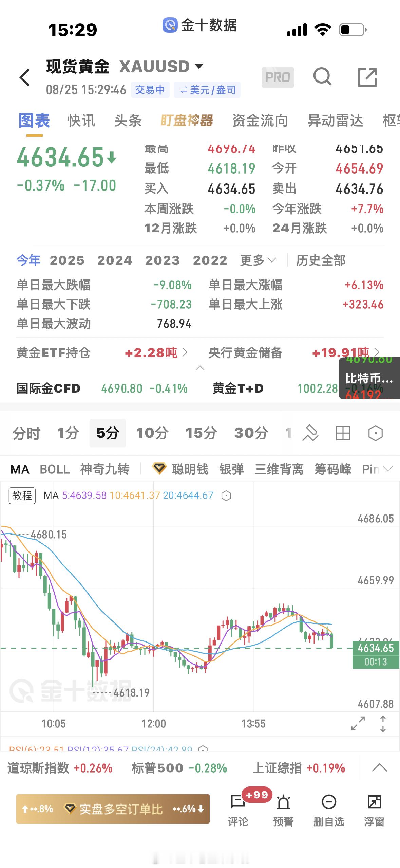Tap the vertical stretch arrows icon
Image resolution: width=400 pixels, height=868 pixels.
click(x=383, y=724)
